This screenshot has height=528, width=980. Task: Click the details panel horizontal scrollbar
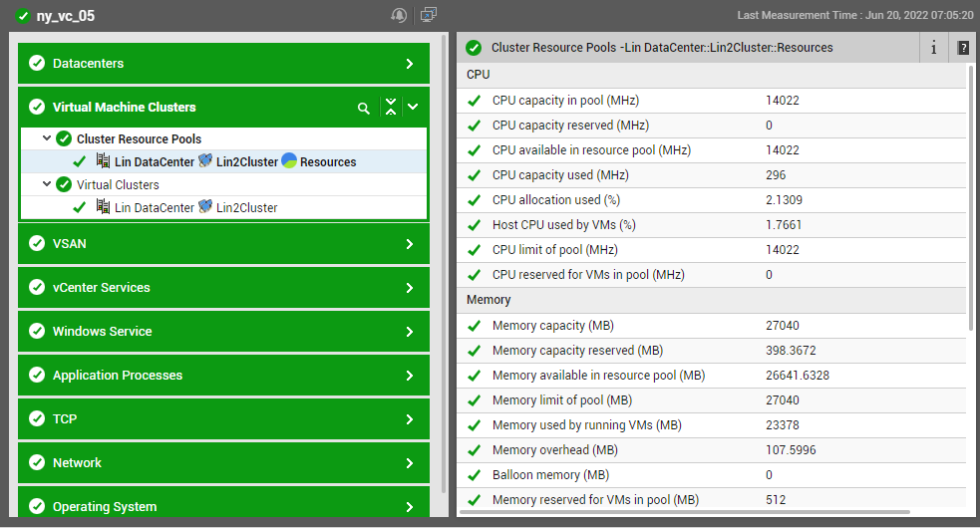[x=685, y=512]
